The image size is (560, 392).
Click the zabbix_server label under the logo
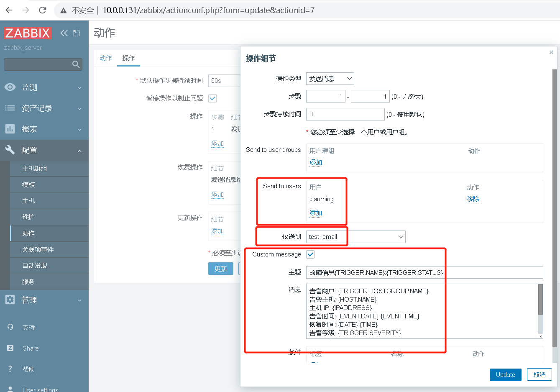(x=23, y=48)
